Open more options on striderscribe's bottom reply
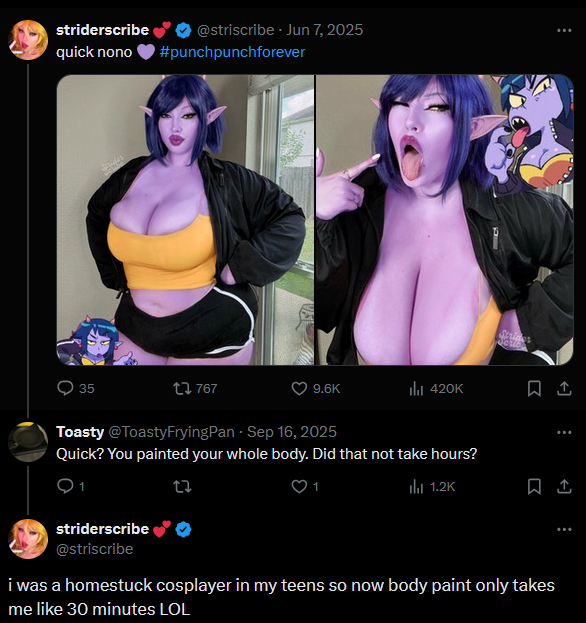The height and width of the screenshot is (623, 586). pos(564,529)
